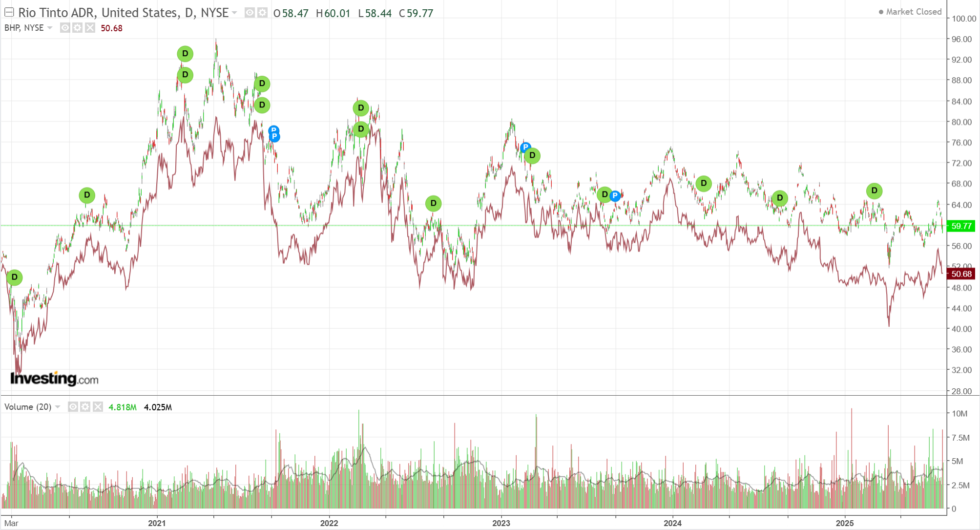980x530 pixels.
Task: Toggle Volume indicator visibility eye
Action: pyautogui.click(x=73, y=407)
